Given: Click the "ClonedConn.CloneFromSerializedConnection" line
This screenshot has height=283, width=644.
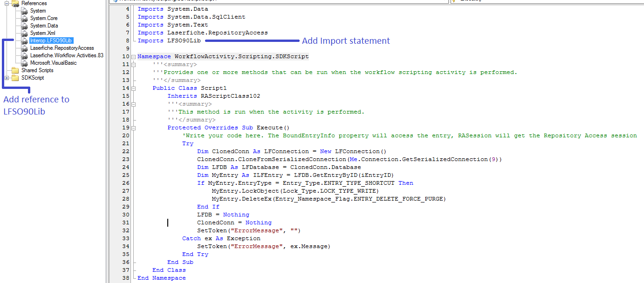Looking at the screenshot, I should click(x=349, y=160).
